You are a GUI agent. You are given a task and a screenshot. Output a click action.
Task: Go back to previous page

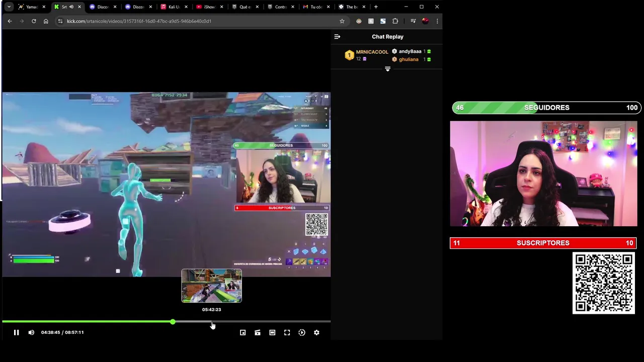[10, 21]
